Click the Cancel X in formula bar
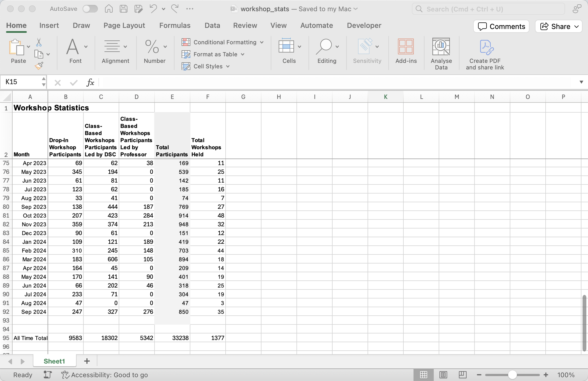Viewport: 588px width, 381px height. coord(58,82)
